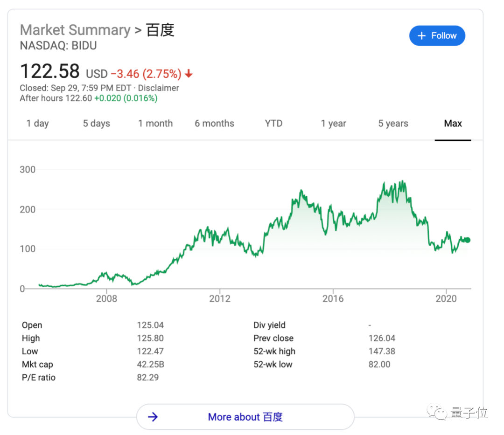Select the 1 day tab
504x435 pixels.
coord(37,124)
